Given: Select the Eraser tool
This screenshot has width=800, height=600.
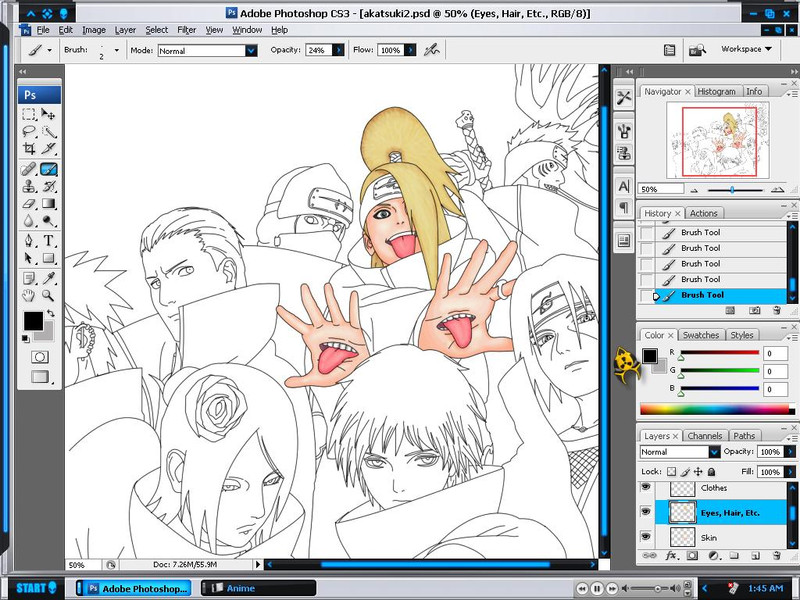Looking at the screenshot, I should (29, 204).
